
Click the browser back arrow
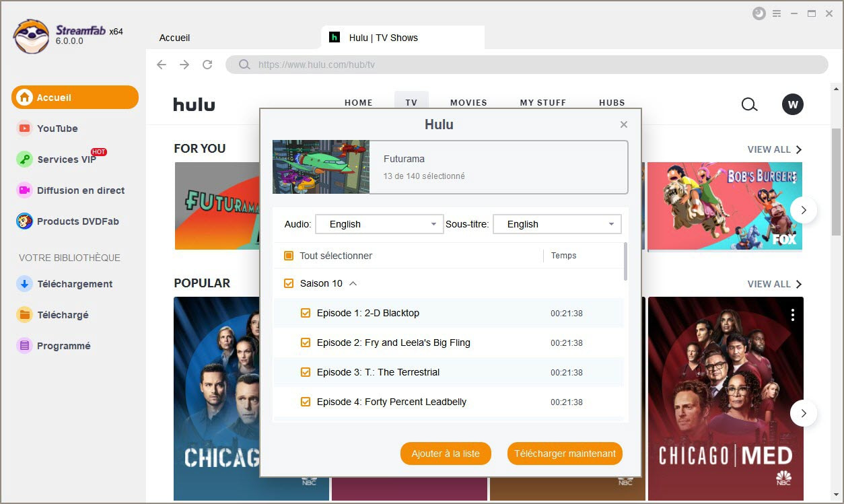pyautogui.click(x=162, y=65)
